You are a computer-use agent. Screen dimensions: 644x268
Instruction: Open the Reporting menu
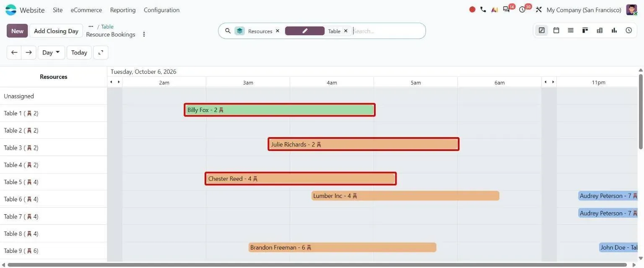(123, 10)
